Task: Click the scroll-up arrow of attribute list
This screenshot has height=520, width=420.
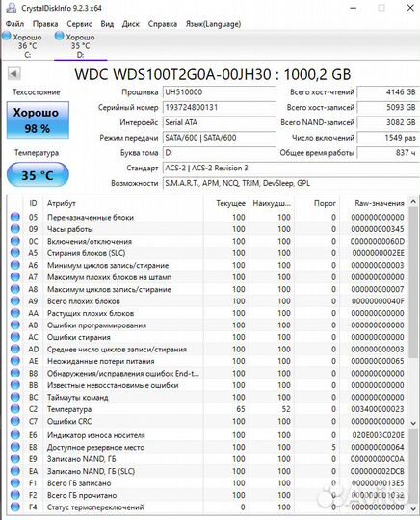Action: point(413,201)
